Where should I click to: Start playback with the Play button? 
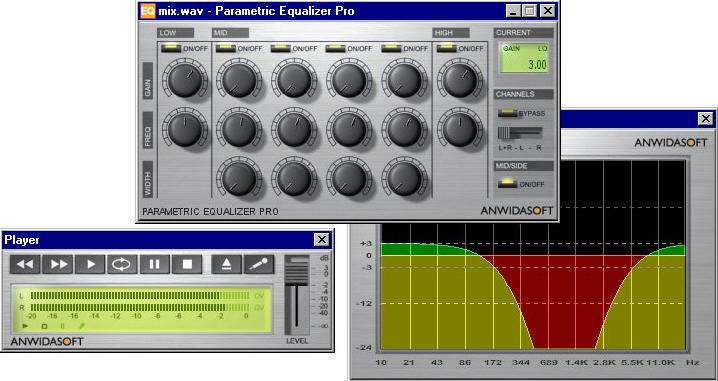point(90,264)
